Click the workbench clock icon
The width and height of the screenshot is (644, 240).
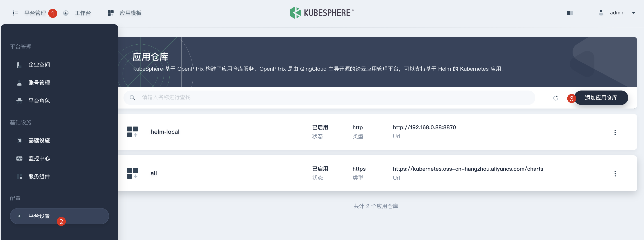tap(66, 13)
